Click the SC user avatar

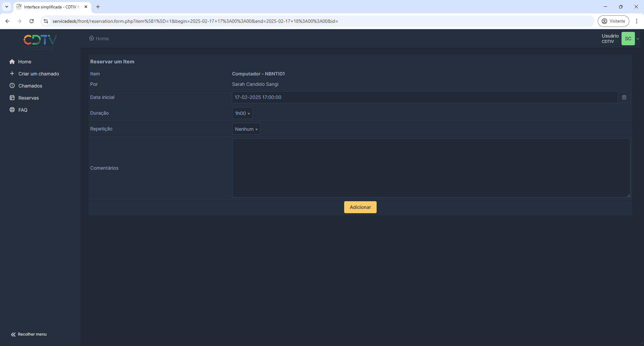tap(628, 39)
